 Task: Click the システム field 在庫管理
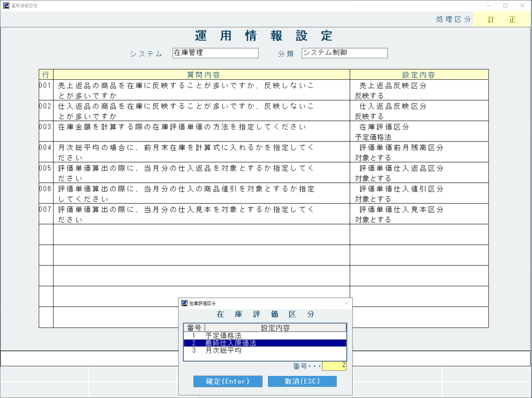point(215,53)
